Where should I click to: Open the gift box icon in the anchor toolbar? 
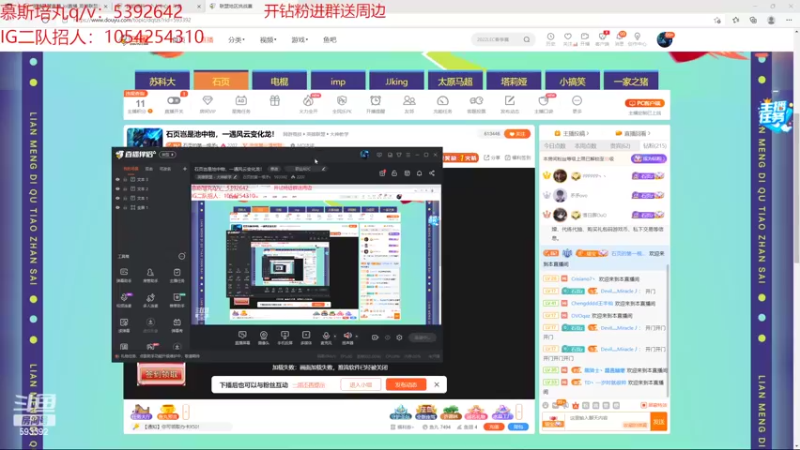coord(274,101)
